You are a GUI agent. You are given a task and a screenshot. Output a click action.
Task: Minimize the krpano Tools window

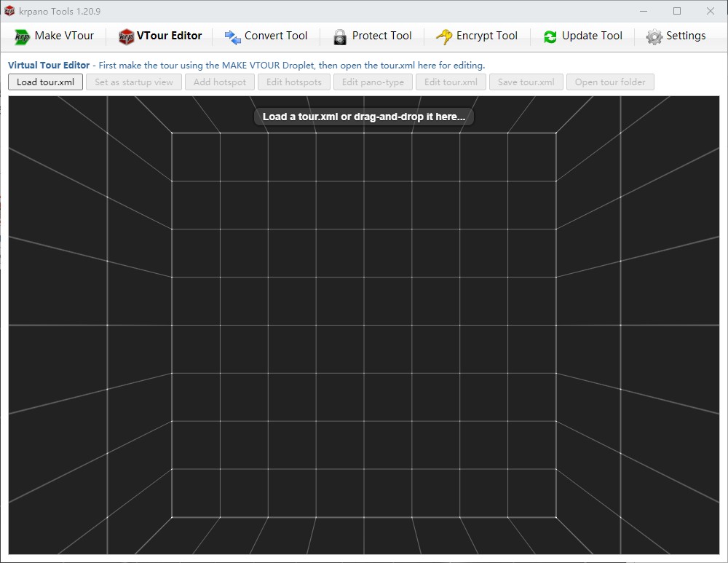click(x=644, y=11)
